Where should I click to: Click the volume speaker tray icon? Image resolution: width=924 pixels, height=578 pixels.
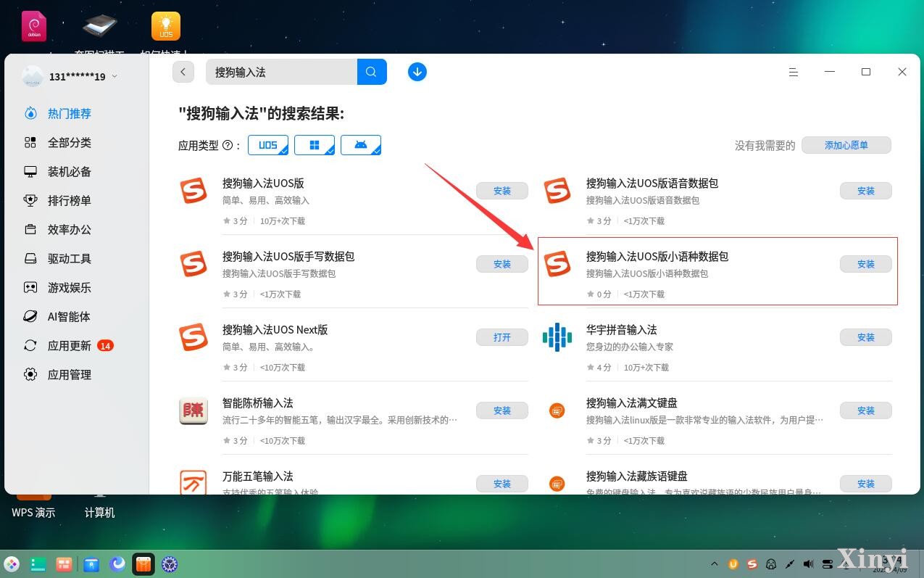click(x=809, y=564)
